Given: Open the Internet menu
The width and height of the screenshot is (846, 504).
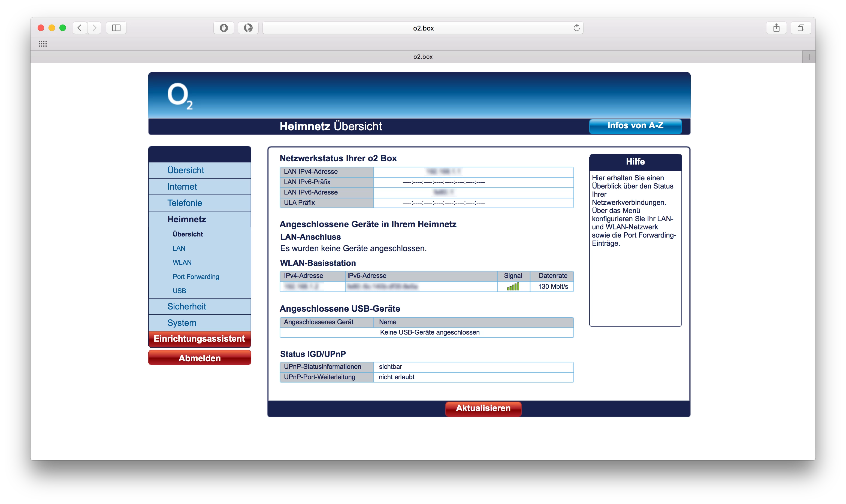Looking at the screenshot, I should coord(200,186).
